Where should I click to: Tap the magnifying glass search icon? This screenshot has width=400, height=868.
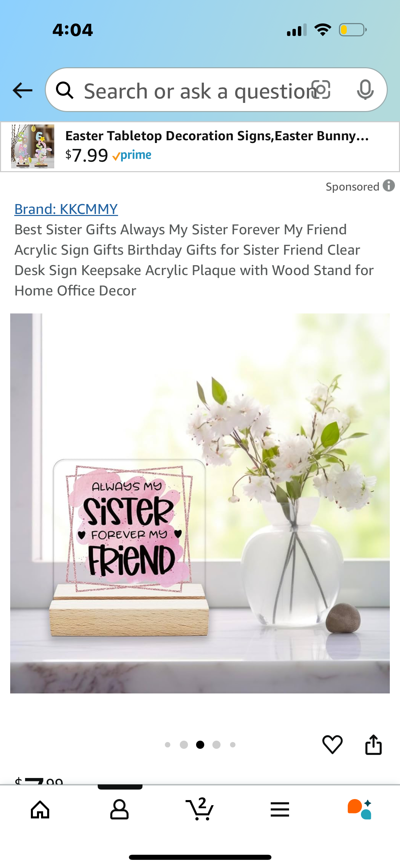click(64, 90)
